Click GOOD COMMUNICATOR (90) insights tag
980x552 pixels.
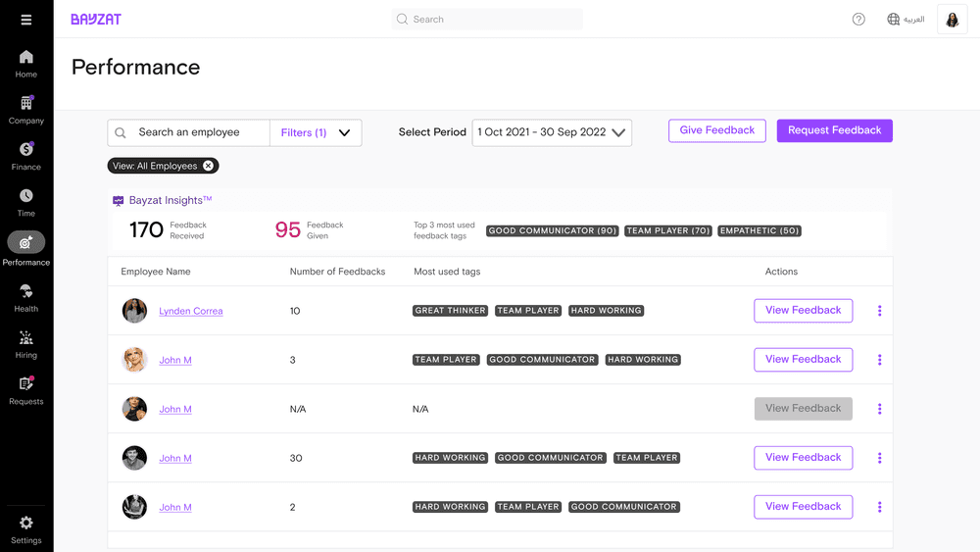[x=553, y=230]
